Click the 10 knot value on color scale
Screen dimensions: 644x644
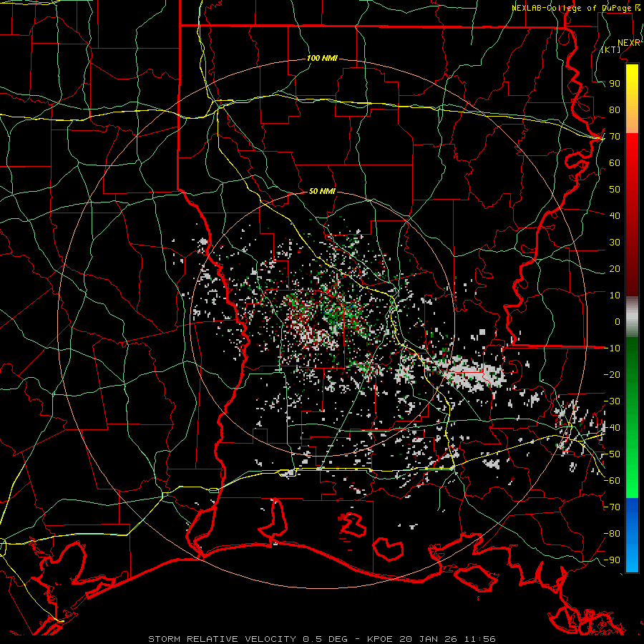click(x=615, y=296)
